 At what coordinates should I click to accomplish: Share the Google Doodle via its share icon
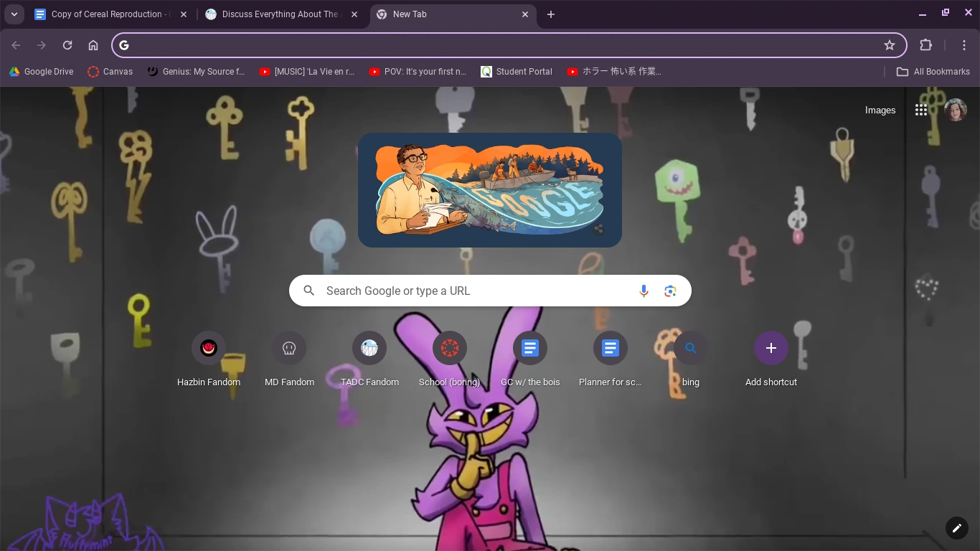click(x=599, y=229)
